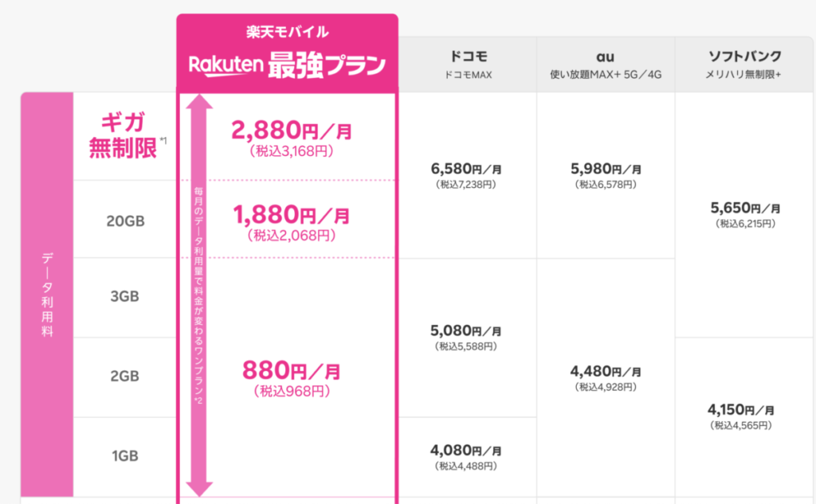The height and width of the screenshot is (504, 816).
Task: Click the Rakuten 最強プラン logo header
Action: (x=287, y=65)
